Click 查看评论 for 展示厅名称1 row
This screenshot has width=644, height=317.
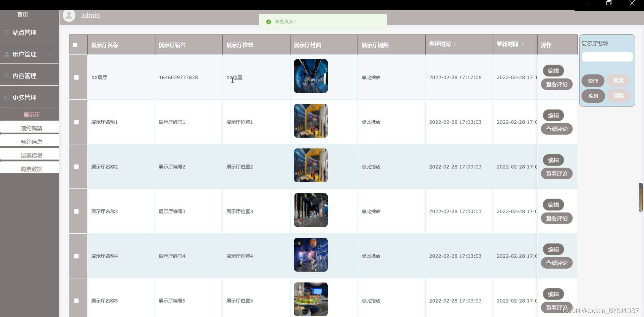[557, 129]
